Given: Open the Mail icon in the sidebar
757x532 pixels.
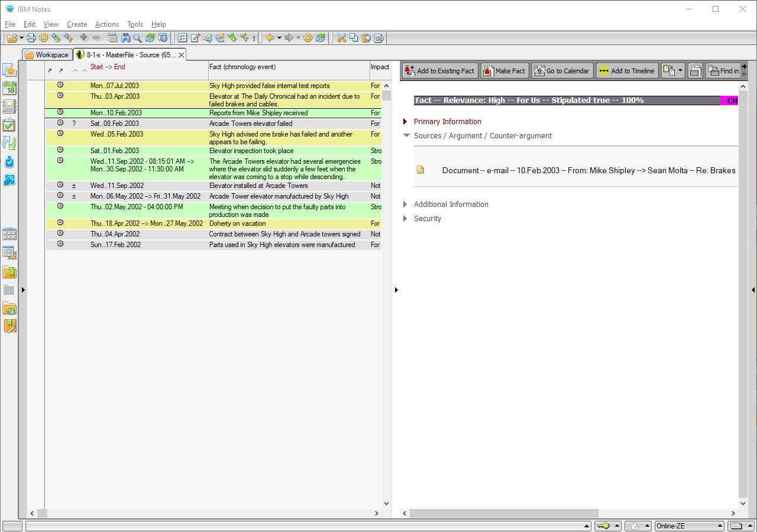Looking at the screenshot, I should point(9,70).
